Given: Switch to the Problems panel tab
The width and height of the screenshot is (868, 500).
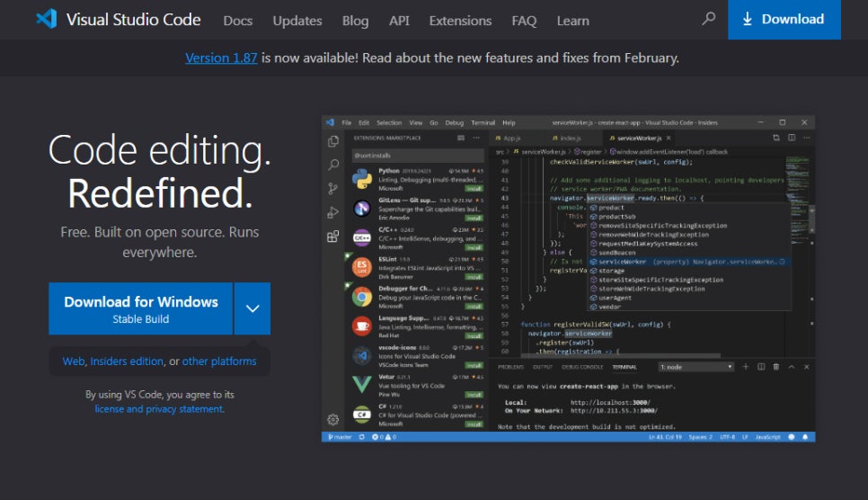Looking at the screenshot, I should click(510, 367).
